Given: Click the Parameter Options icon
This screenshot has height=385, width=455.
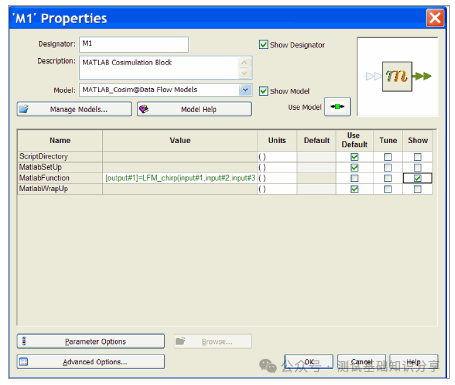Looking at the screenshot, I should pyautogui.click(x=24, y=341).
